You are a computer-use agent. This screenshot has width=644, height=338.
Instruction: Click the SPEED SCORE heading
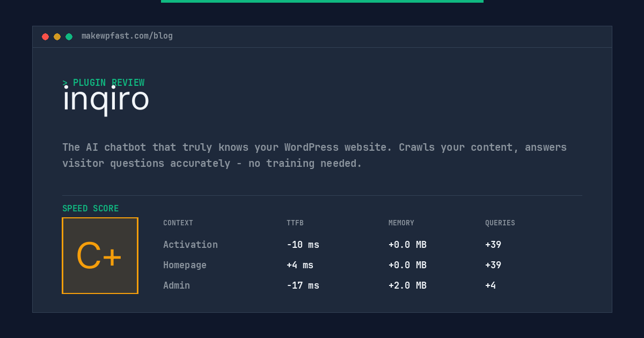click(x=91, y=208)
